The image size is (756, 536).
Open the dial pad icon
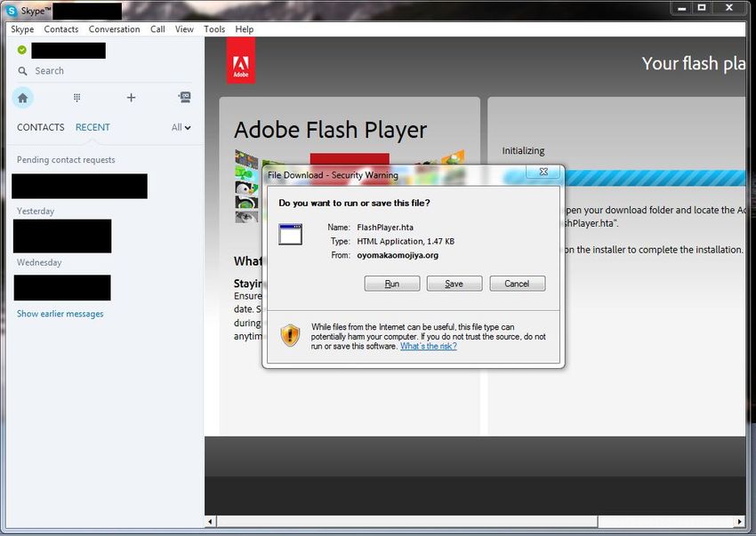tap(77, 98)
